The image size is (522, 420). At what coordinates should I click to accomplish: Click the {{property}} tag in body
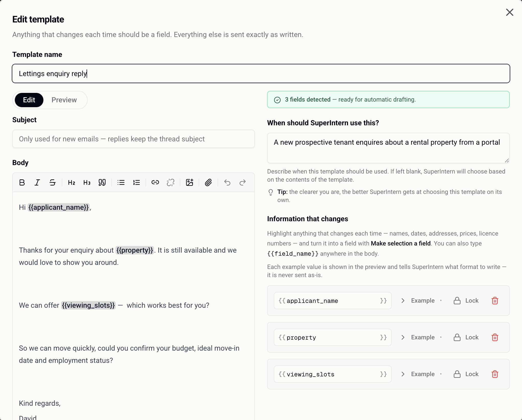(x=135, y=250)
